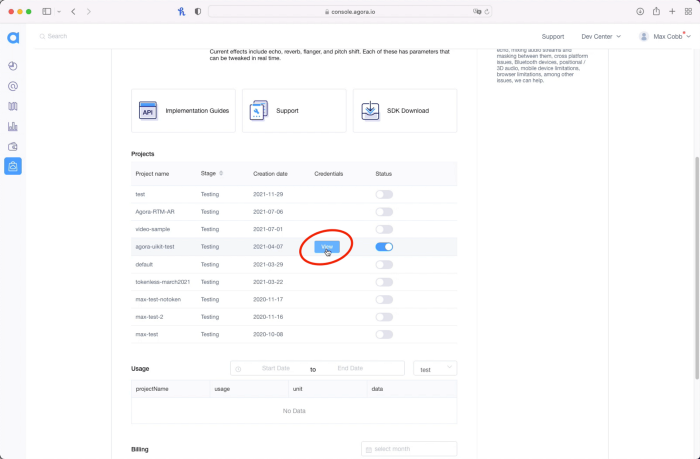Disable the status toggle for agora-uikit-test
The height and width of the screenshot is (459, 700).
click(384, 246)
